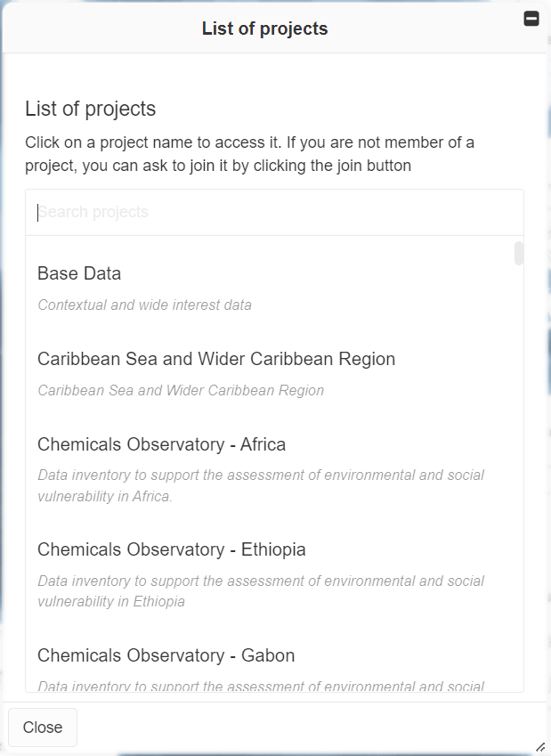551x756 pixels.
Task: Grab the resize handle in the dialog corner
Action: 539,746
